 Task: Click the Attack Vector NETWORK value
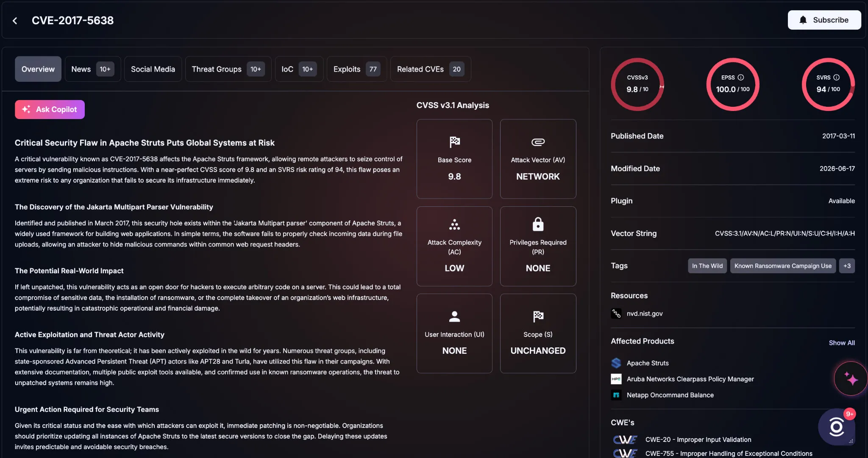[538, 177]
